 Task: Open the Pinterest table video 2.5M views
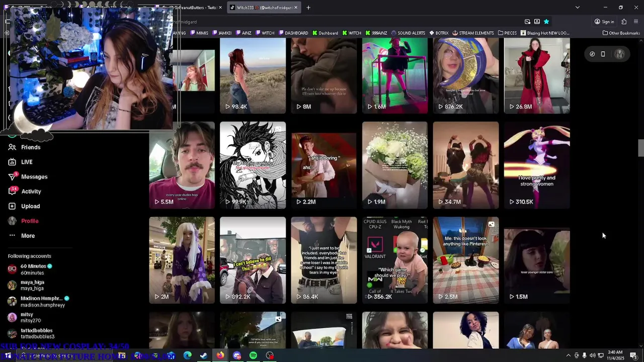466,260
